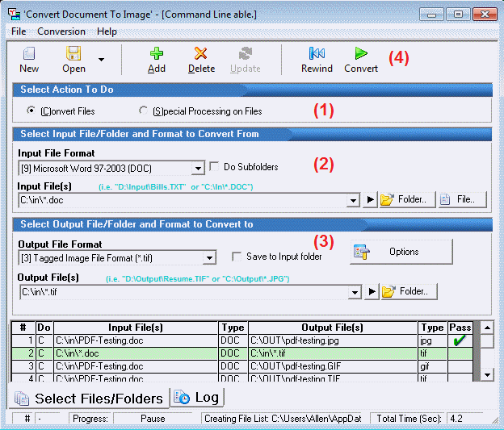Click the C:\in\*.tif output cell in table
The image size is (504, 430).
point(333,353)
